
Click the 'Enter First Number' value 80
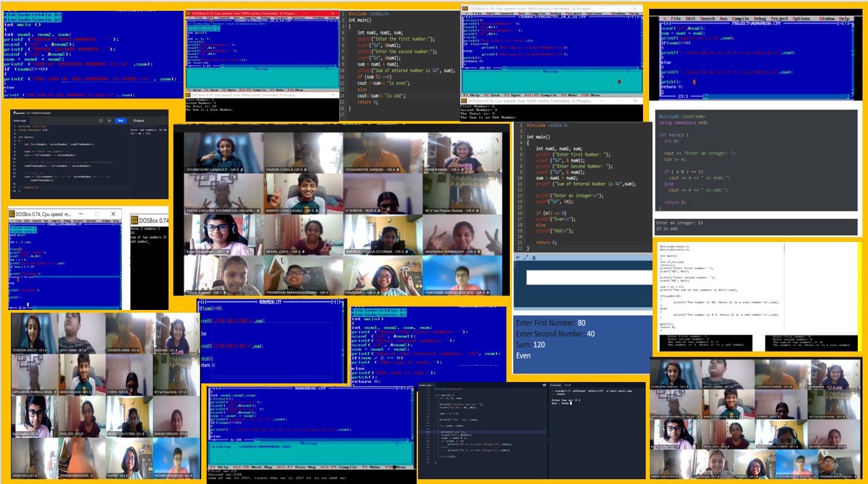point(582,323)
